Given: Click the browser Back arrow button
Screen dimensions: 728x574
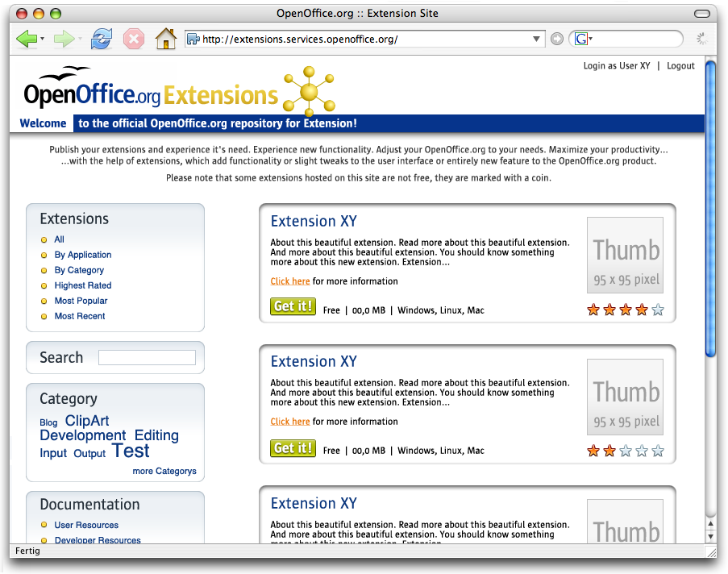Looking at the screenshot, I should (x=26, y=39).
